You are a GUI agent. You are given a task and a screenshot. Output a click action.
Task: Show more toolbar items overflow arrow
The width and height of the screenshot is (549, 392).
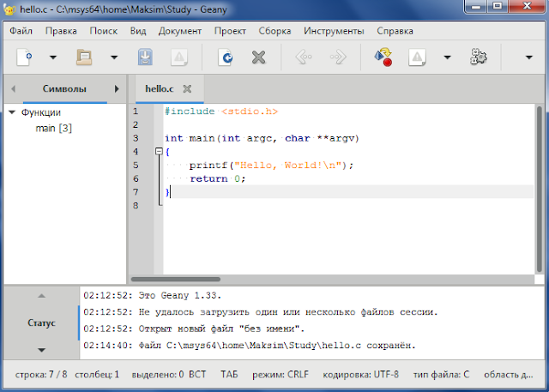pyautogui.click(x=529, y=57)
